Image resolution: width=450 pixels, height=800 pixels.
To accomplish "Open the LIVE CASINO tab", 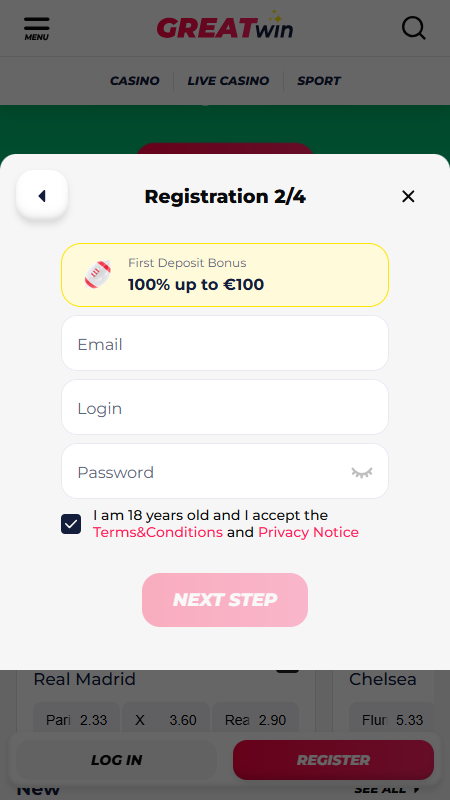I will pos(228,81).
